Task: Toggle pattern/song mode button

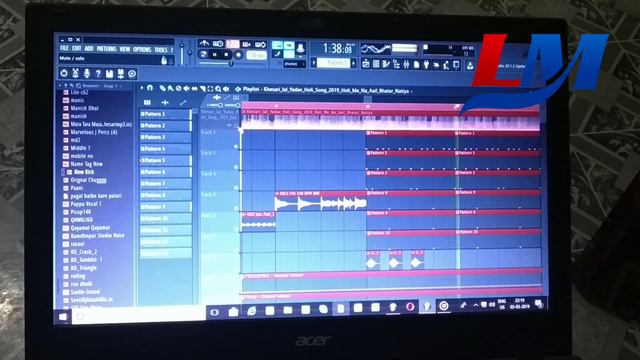Action: 203,54
